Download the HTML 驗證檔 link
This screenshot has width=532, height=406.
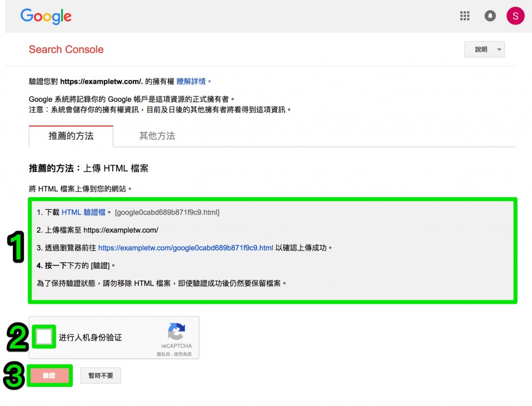point(84,212)
